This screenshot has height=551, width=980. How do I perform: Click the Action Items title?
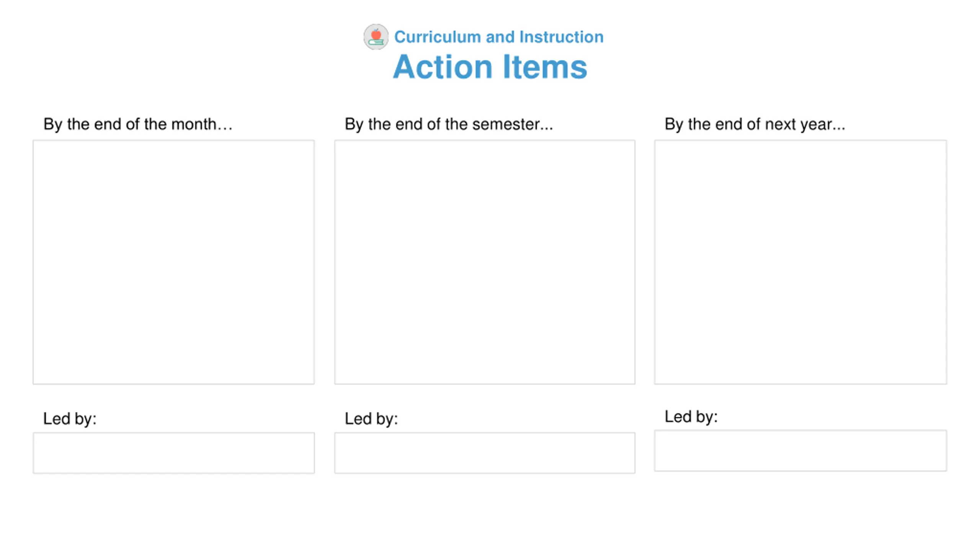click(x=490, y=67)
